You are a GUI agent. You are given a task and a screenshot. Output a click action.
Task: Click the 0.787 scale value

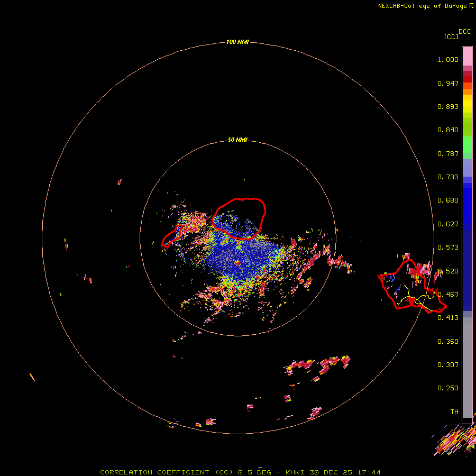click(448, 153)
